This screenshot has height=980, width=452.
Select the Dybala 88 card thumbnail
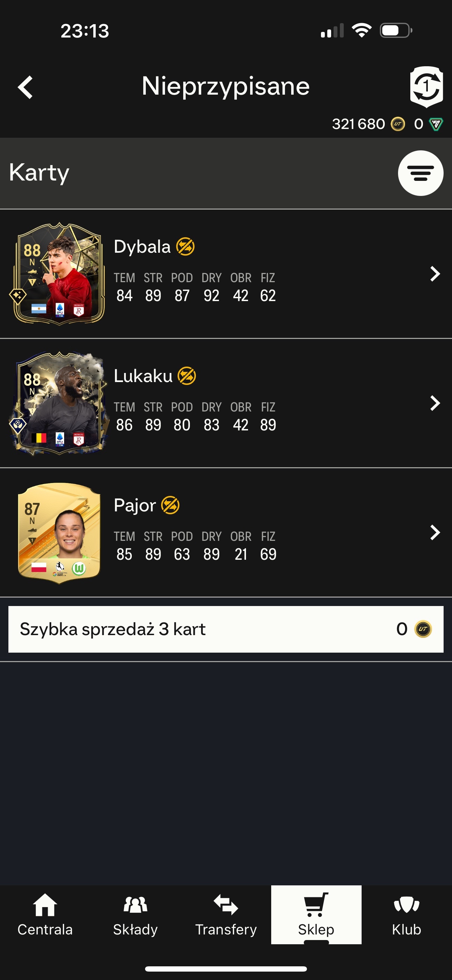click(x=58, y=274)
